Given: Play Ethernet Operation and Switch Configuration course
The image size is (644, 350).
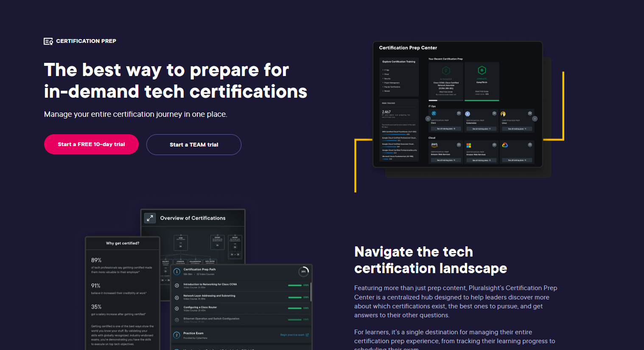Looking at the screenshot, I should [177, 320].
